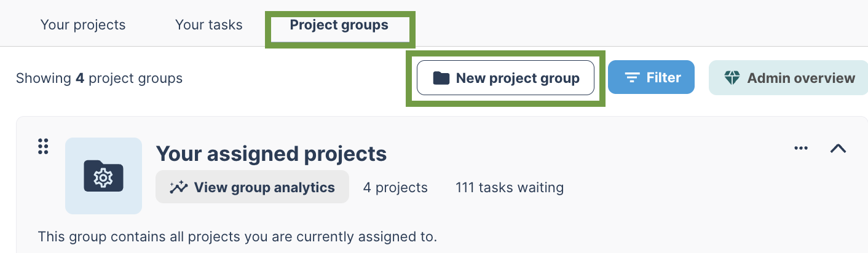Open the Filter options
The height and width of the screenshot is (253, 868).
(651, 77)
